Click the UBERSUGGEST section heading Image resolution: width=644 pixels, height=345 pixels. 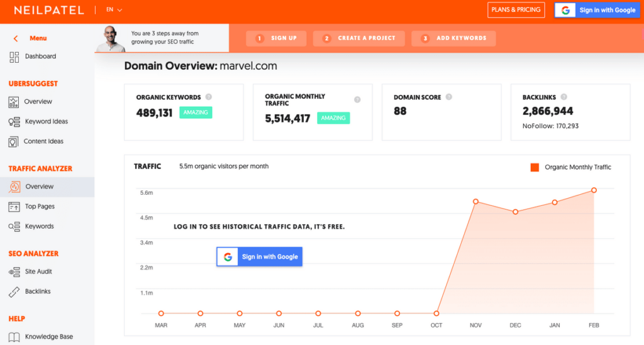pyautogui.click(x=33, y=84)
